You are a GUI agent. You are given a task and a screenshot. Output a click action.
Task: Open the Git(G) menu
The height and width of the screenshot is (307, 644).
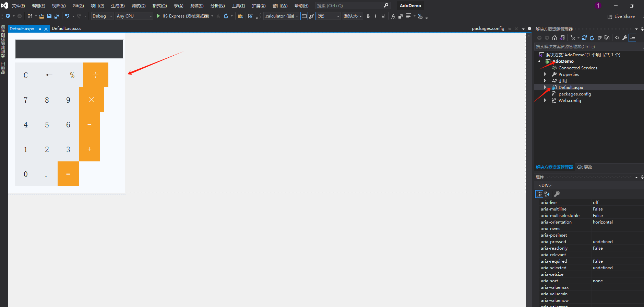point(78,5)
